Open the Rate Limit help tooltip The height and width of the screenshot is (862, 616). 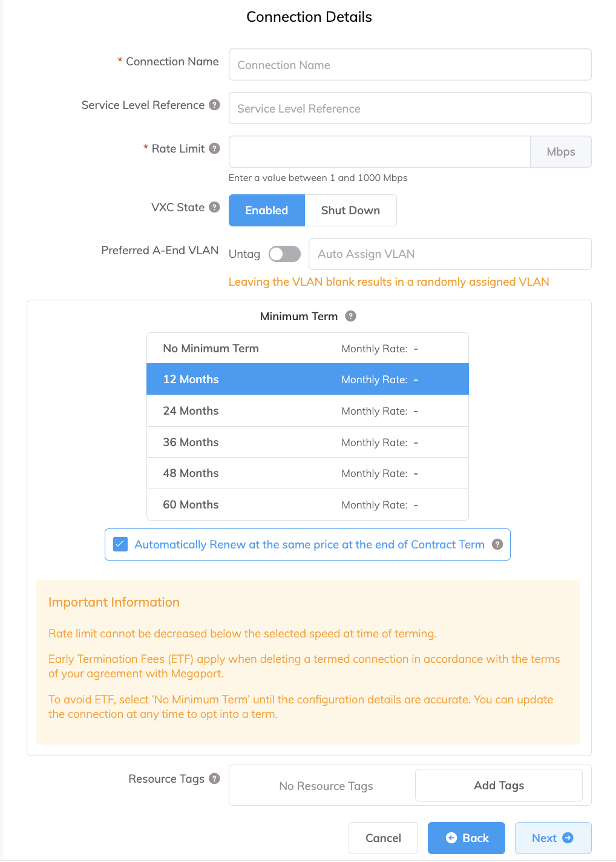pos(215,148)
